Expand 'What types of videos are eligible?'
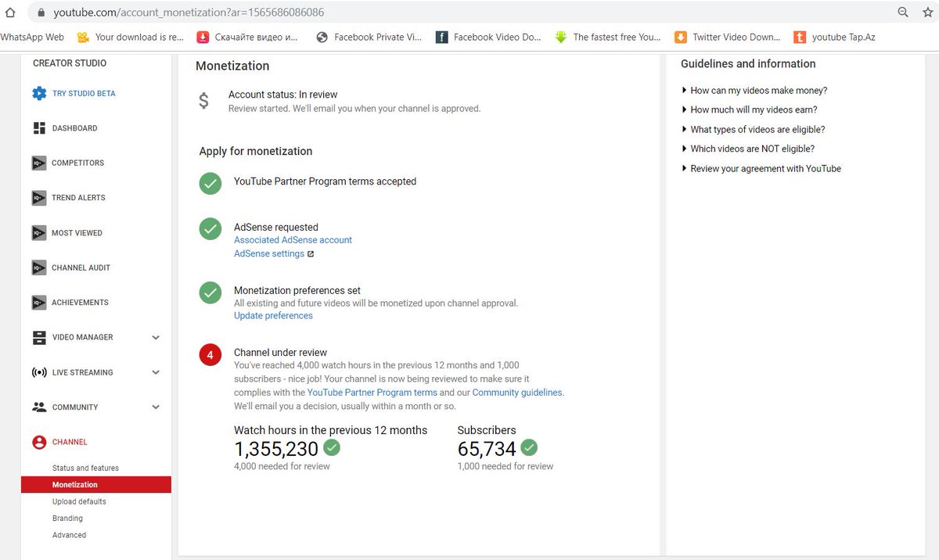The image size is (939, 560). point(754,130)
